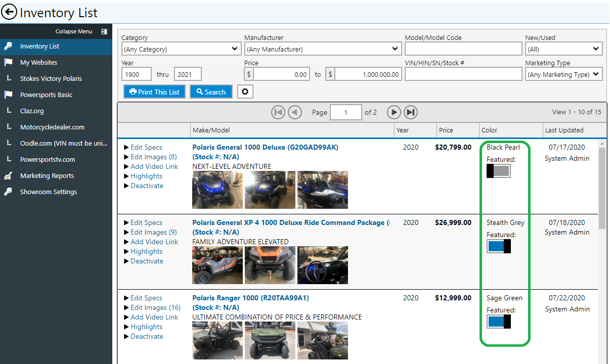Image resolution: width=610 pixels, height=364 pixels.
Task: Click the flag icon beside My Websites
Action: (8, 62)
